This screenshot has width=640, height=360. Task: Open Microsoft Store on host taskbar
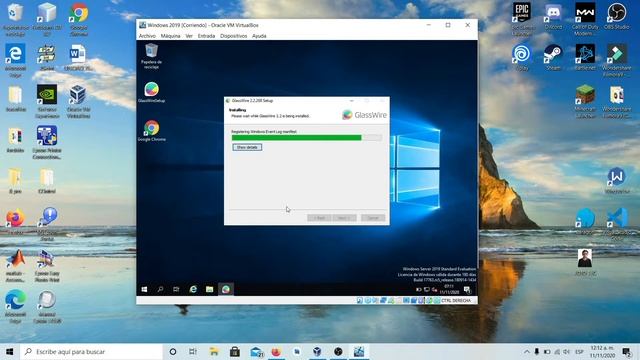pos(235,351)
